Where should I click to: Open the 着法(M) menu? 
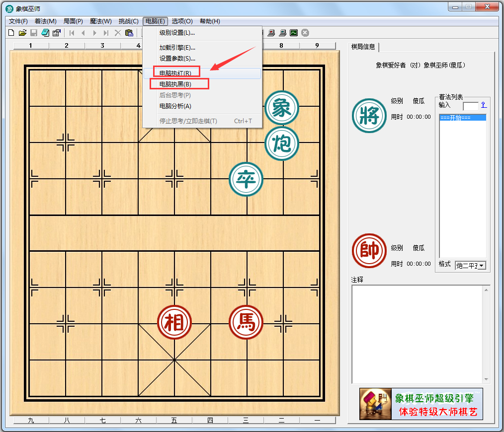click(46, 21)
